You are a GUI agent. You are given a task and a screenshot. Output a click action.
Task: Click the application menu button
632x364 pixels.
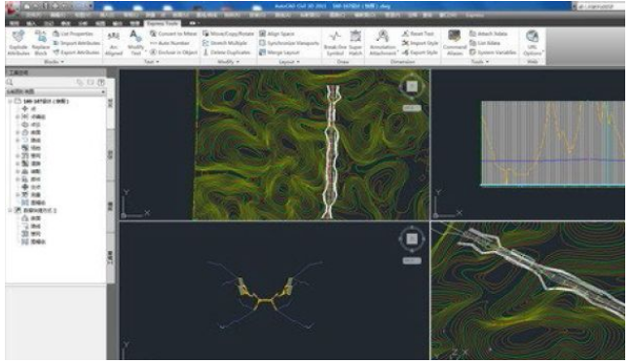click(x=12, y=9)
